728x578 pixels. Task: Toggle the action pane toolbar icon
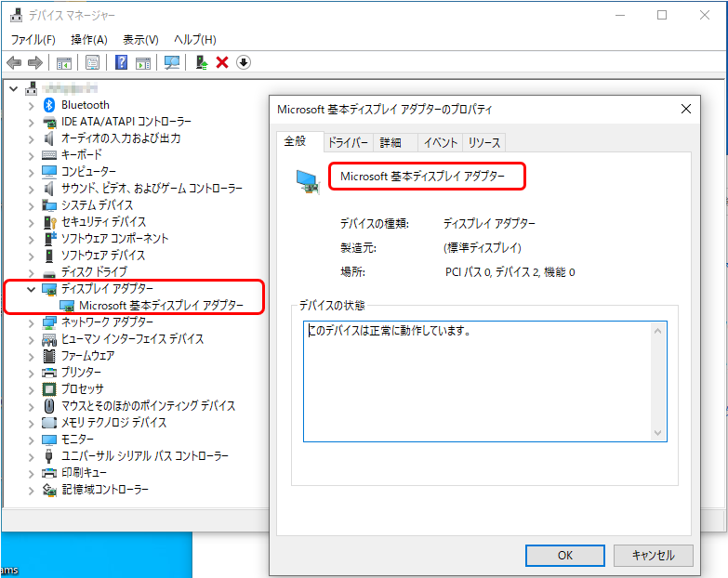pyautogui.click(x=143, y=62)
